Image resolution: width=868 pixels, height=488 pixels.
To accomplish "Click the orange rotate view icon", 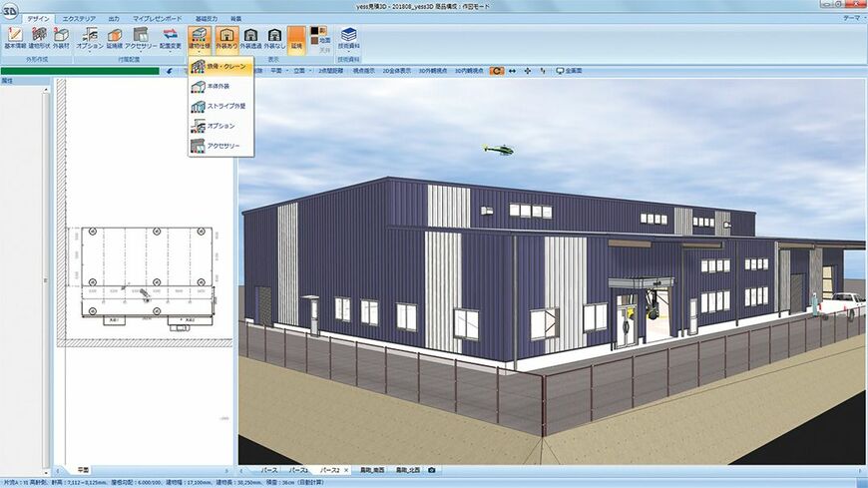I will [496, 71].
